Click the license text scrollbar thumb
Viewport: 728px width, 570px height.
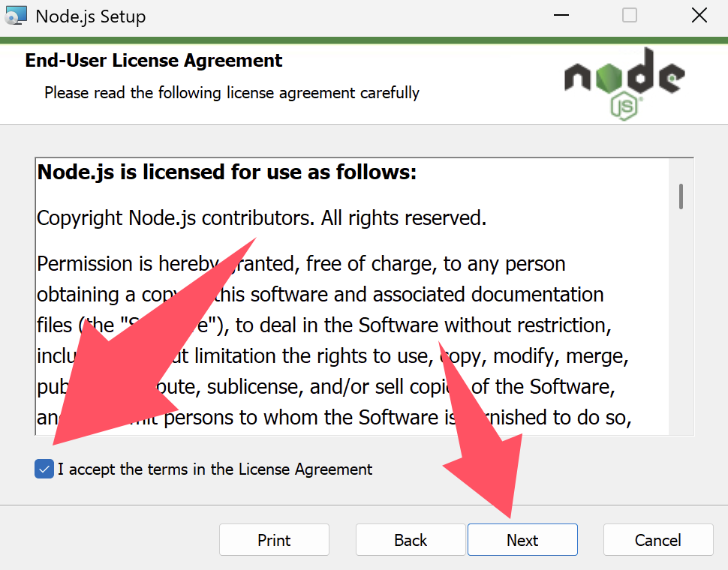681,196
